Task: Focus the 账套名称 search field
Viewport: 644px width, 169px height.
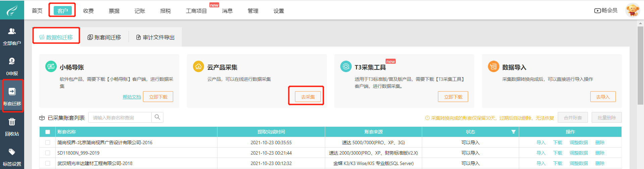Action: 120,117
